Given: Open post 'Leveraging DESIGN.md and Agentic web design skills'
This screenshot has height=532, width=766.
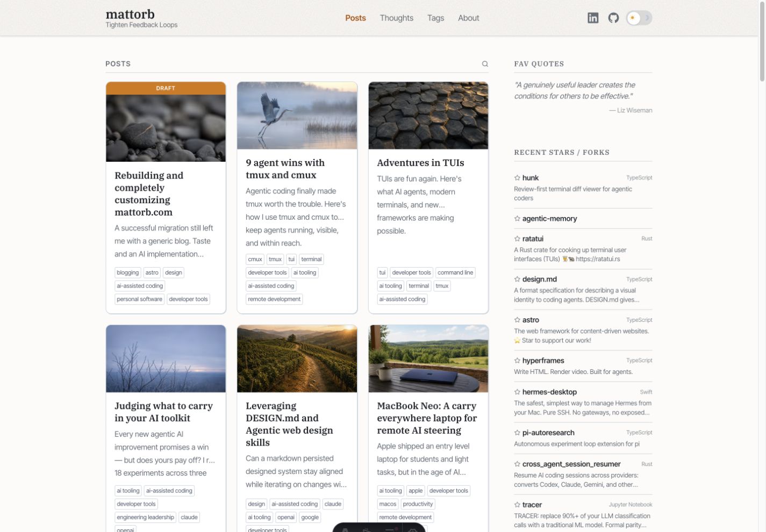Looking at the screenshot, I should click(x=289, y=424).
